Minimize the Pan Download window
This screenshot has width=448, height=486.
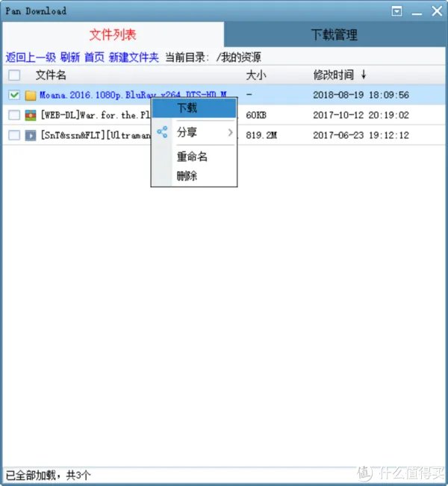(417, 13)
